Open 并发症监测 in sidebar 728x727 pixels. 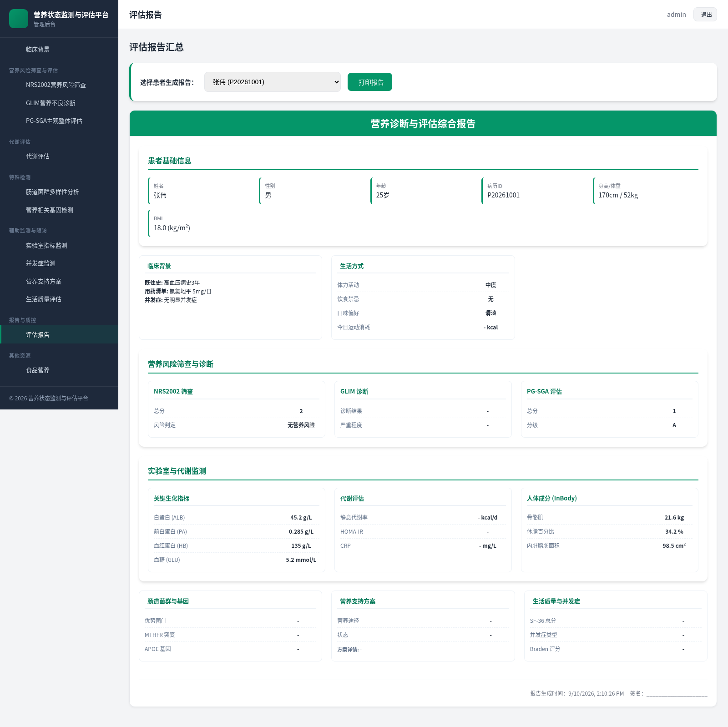tap(59, 263)
